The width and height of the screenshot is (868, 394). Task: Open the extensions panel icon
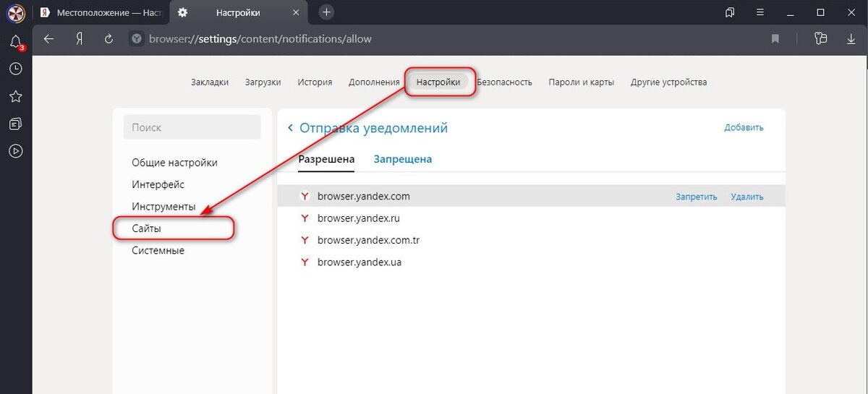tap(820, 39)
